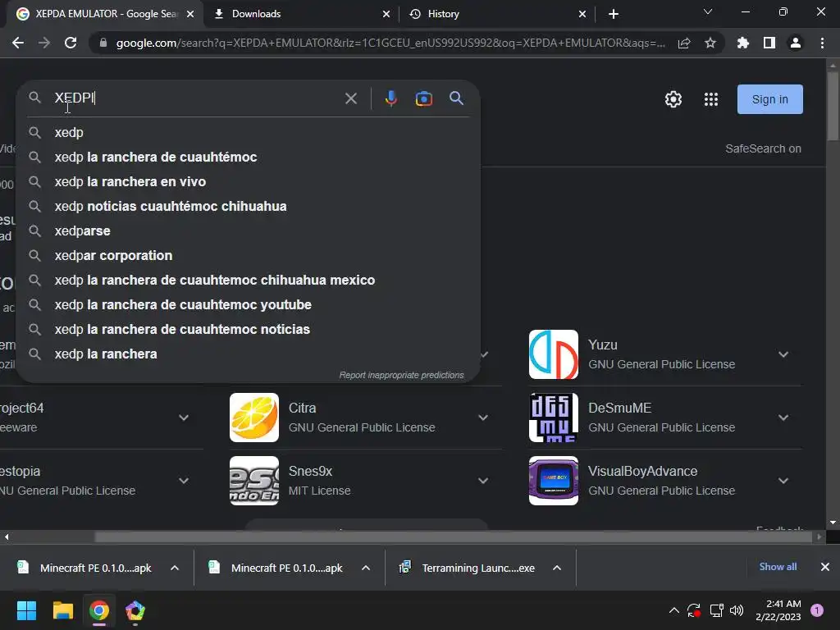Screen dimensions: 840x630
Task: Click inside the search text field
Action: [195, 98]
